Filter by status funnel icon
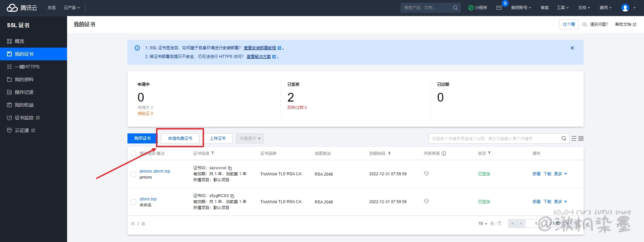The height and width of the screenshot is (242, 644). pyautogui.click(x=489, y=153)
